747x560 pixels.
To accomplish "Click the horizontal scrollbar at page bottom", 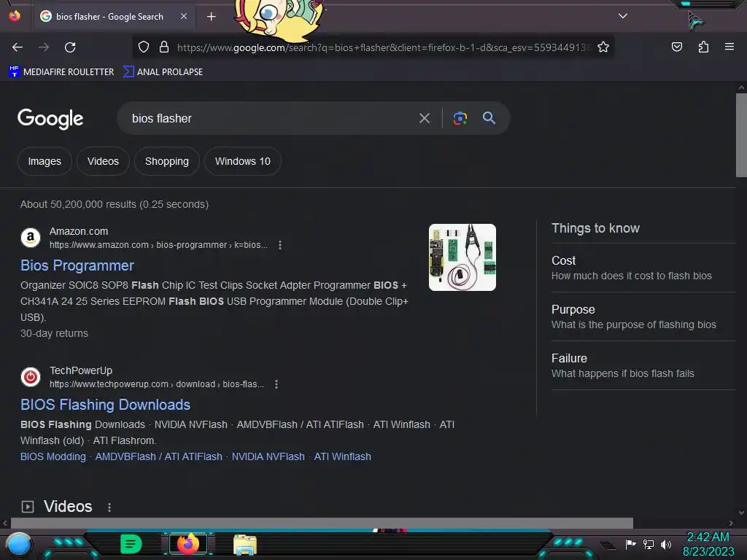I will coord(322,523).
